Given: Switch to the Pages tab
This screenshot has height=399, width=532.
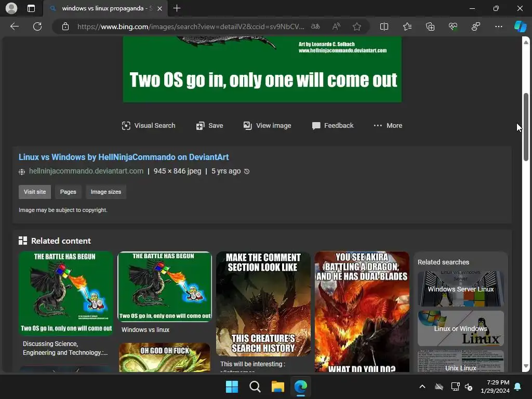Looking at the screenshot, I should click(68, 192).
